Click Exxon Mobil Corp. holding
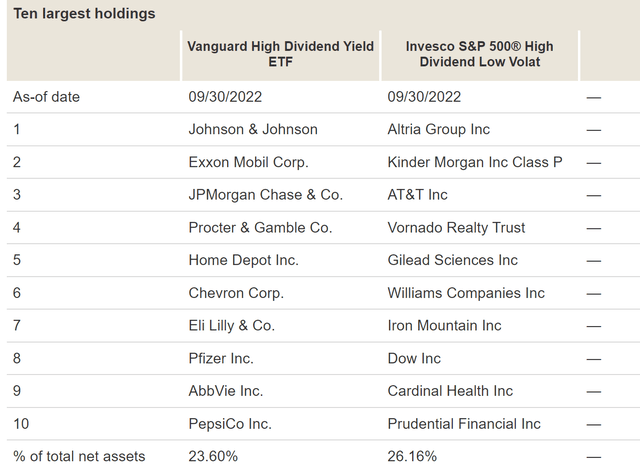 coord(249,162)
